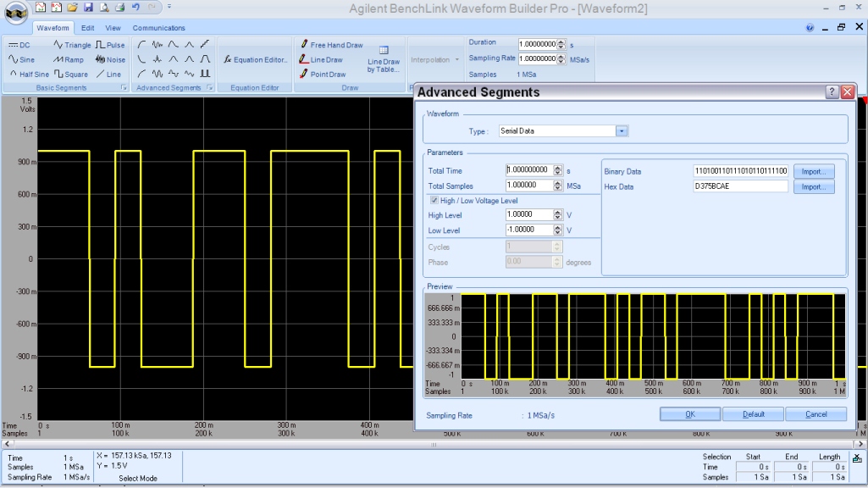Viewport: 868px width, 488px height.
Task: Expand the Basic Segments group launcher
Action: (x=124, y=88)
